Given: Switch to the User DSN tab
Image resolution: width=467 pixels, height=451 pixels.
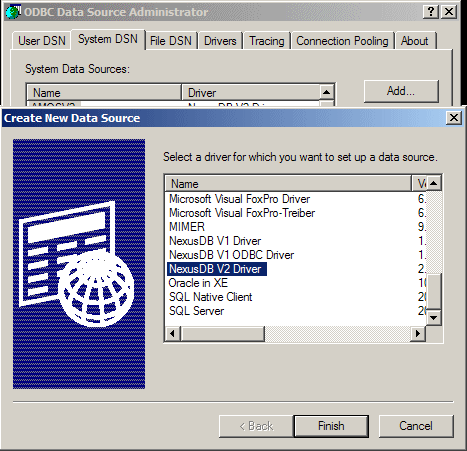Looking at the screenshot, I should coord(42,41).
